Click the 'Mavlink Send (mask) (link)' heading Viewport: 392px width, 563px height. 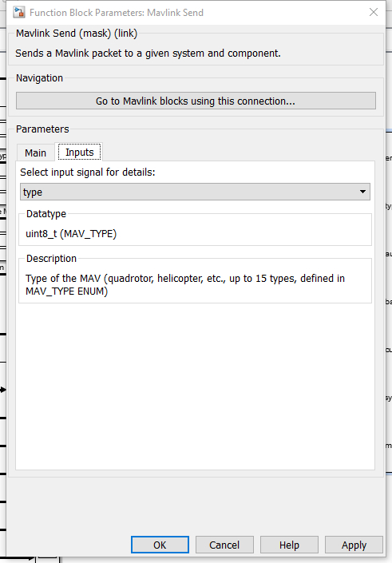click(x=77, y=34)
